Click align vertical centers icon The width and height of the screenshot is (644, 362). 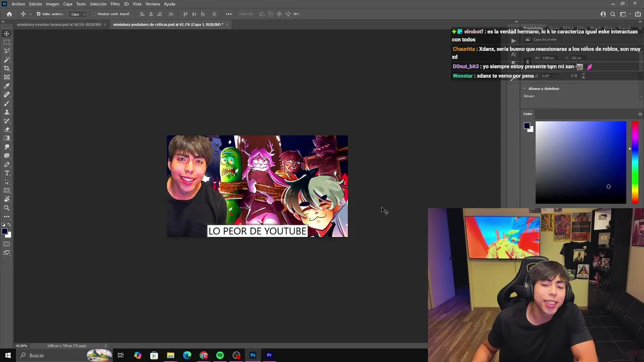(194, 14)
